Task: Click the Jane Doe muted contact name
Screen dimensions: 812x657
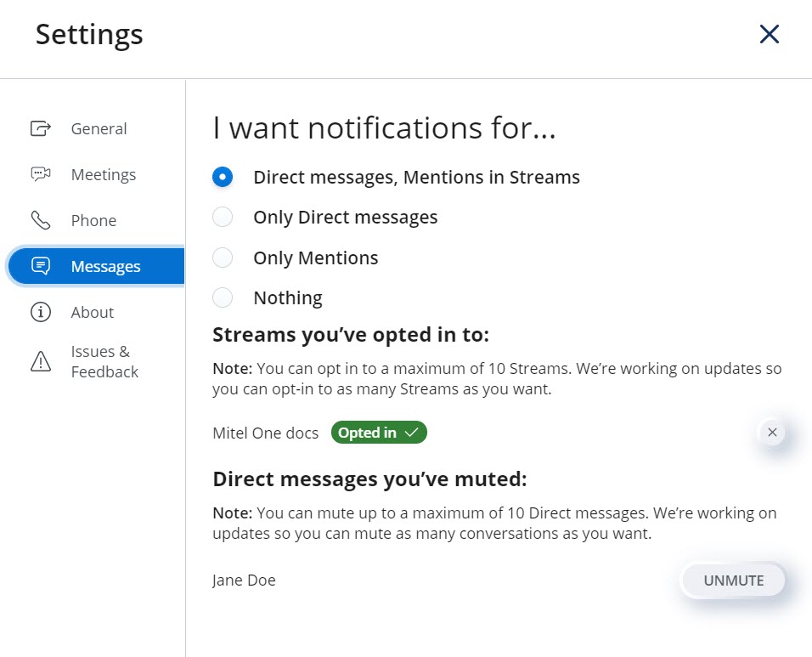Action: pyautogui.click(x=244, y=581)
